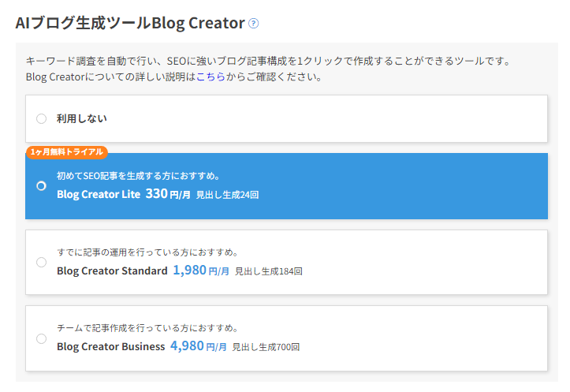Select the Blog Creator Standard radio button

42,262
